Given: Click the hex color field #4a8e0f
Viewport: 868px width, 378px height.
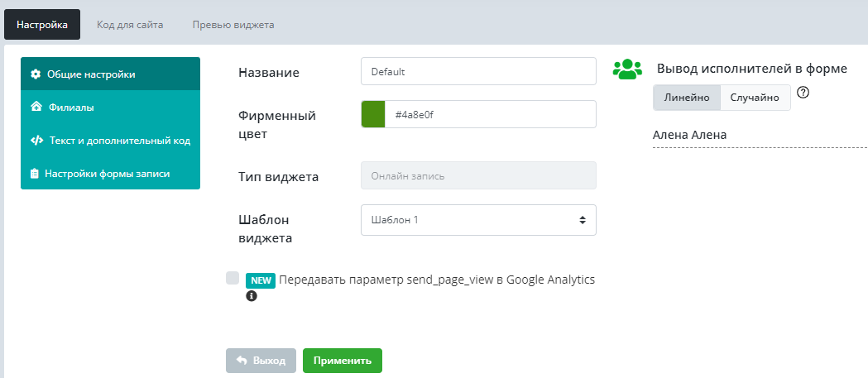Looking at the screenshot, I should (x=491, y=114).
